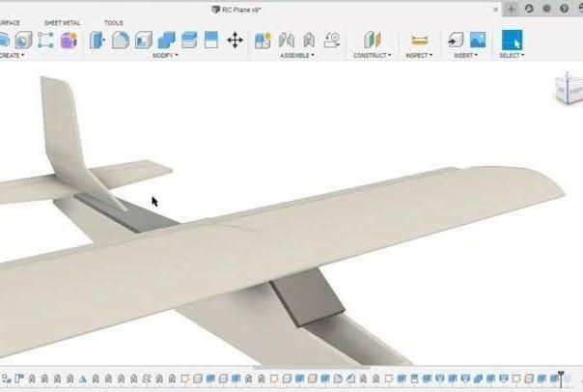The height and width of the screenshot is (392, 583).
Task: Activate the Measure tool
Action: click(x=420, y=40)
